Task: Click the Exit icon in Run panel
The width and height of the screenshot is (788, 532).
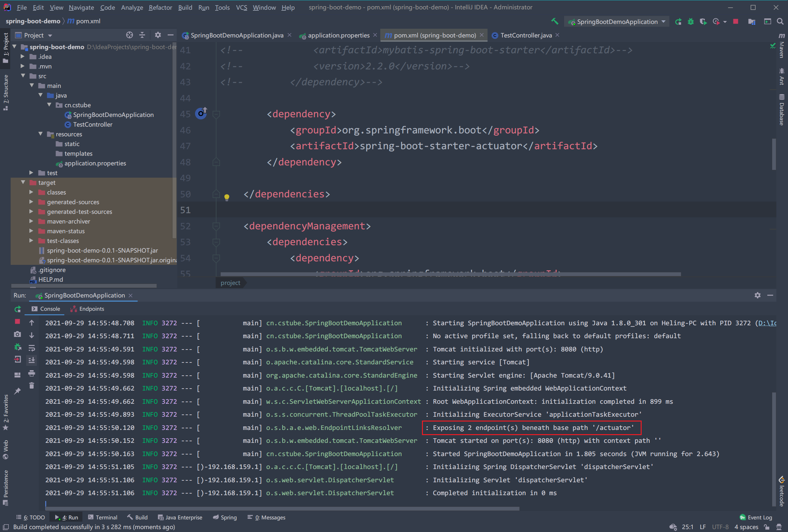Action: click(x=17, y=360)
